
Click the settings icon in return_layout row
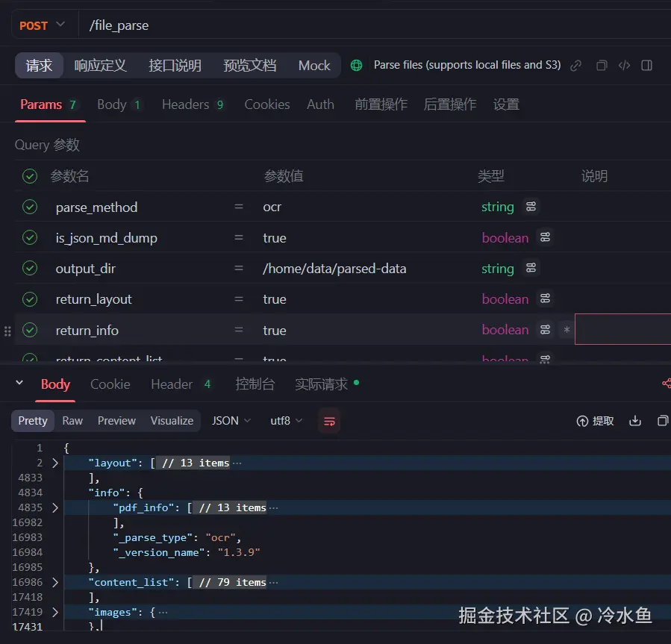(x=545, y=298)
